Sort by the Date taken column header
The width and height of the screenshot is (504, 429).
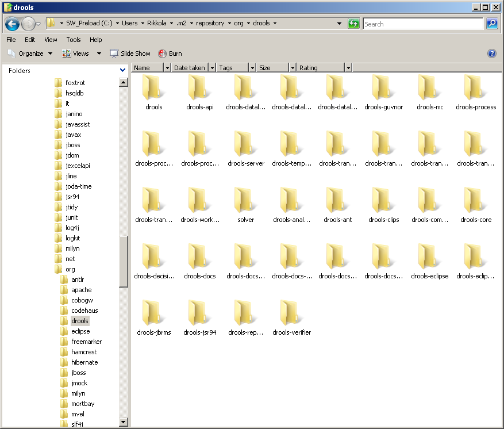pos(190,67)
